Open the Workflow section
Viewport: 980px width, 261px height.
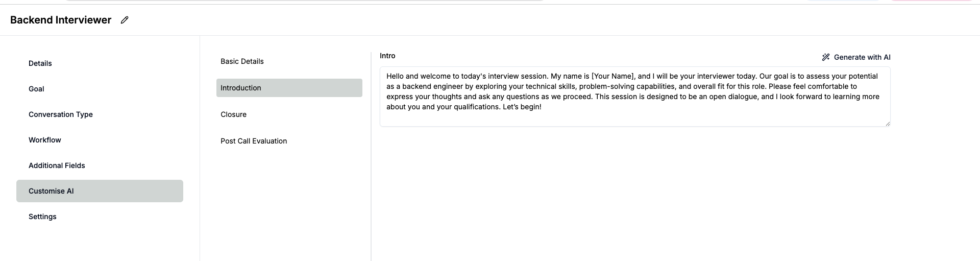45,140
